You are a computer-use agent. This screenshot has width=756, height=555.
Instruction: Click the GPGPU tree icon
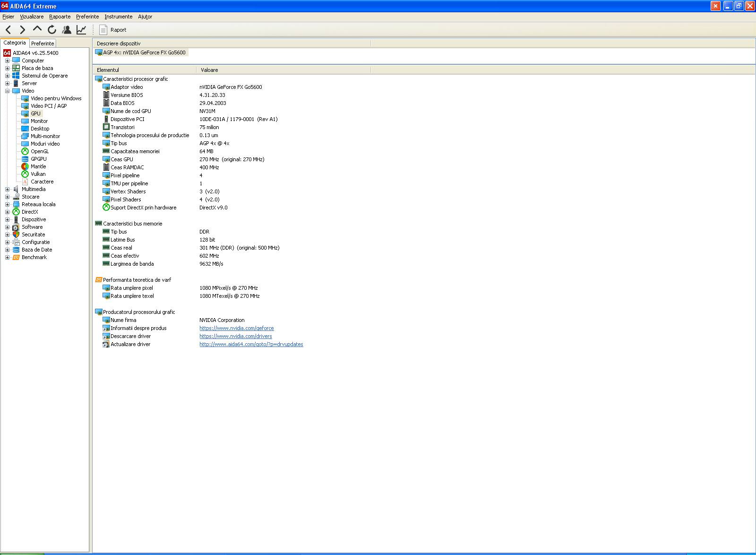tap(25, 159)
